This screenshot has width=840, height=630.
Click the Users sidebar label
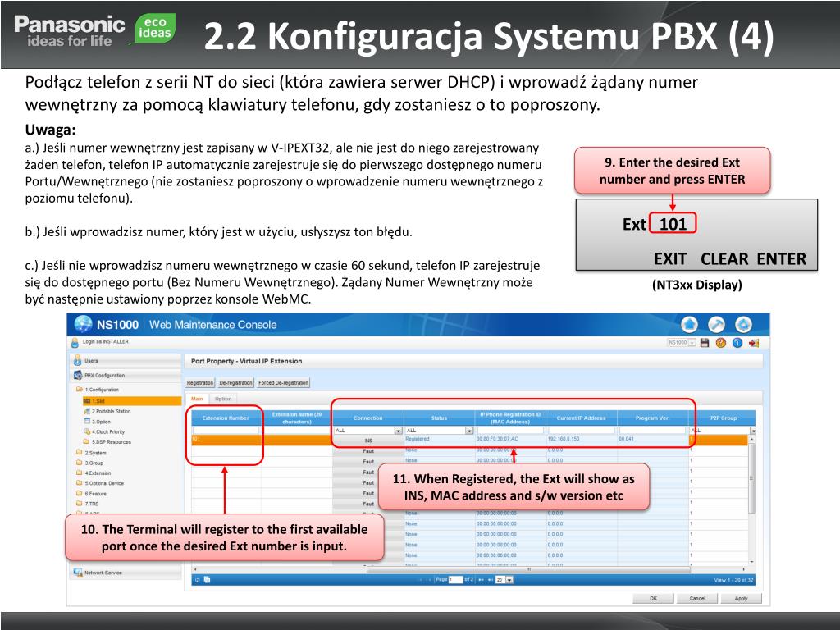tap(91, 361)
